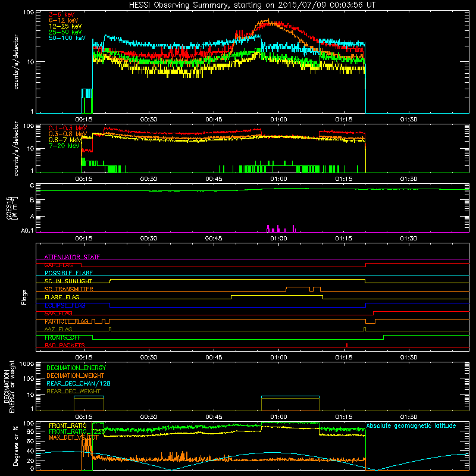Select the 6-12 keV legend label
Screen dimensions: 476x476
tap(64, 20)
